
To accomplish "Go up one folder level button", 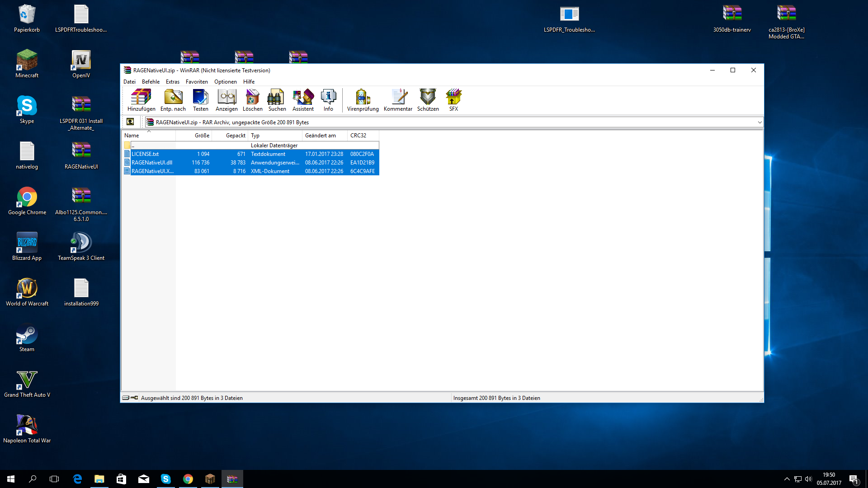I will (x=130, y=122).
